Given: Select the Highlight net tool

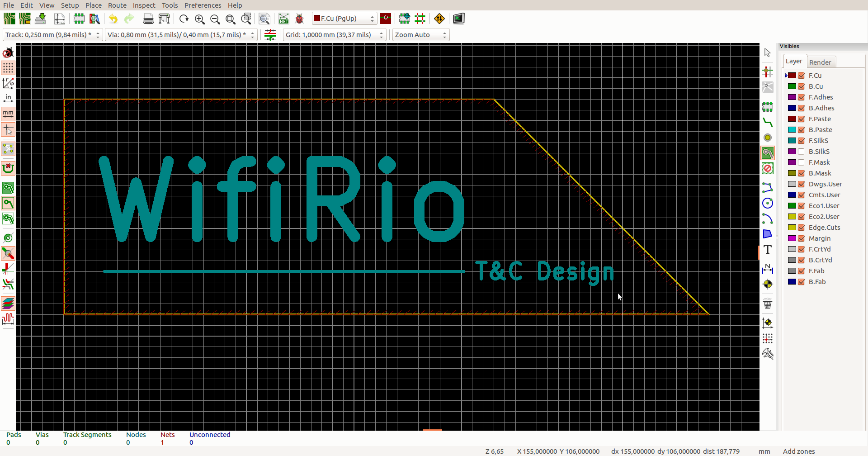Looking at the screenshot, I should [768, 72].
